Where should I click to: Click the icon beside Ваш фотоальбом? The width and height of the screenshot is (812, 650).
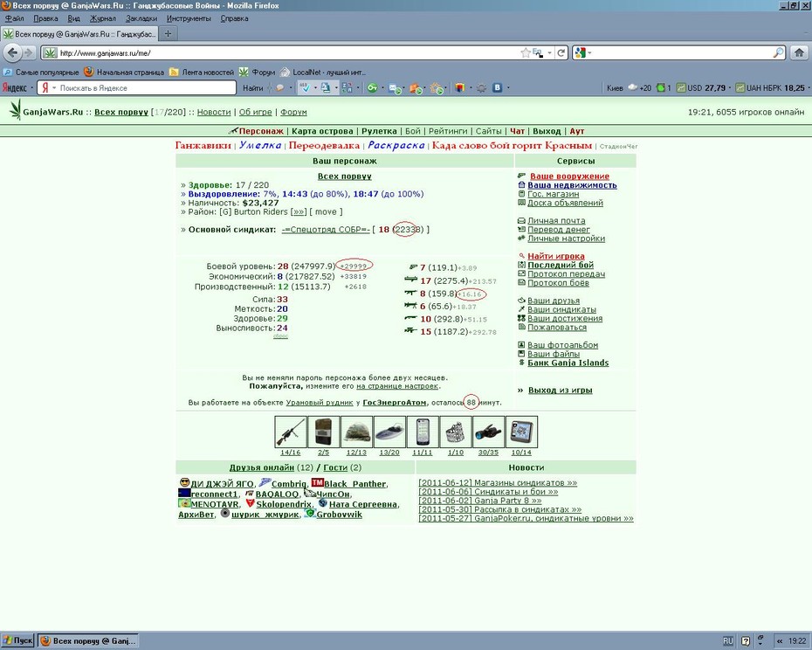(521, 345)
